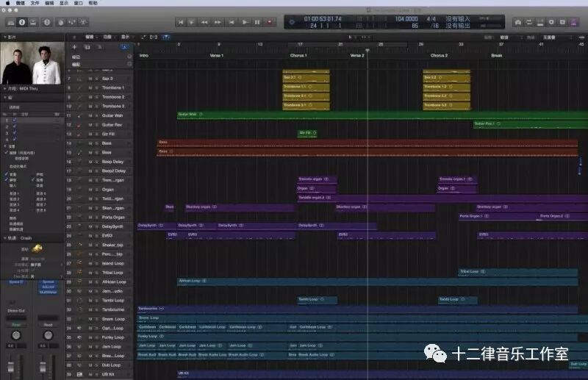The image size is (588, 380).
Task: Open the Library panel icon
Action: 11,23
